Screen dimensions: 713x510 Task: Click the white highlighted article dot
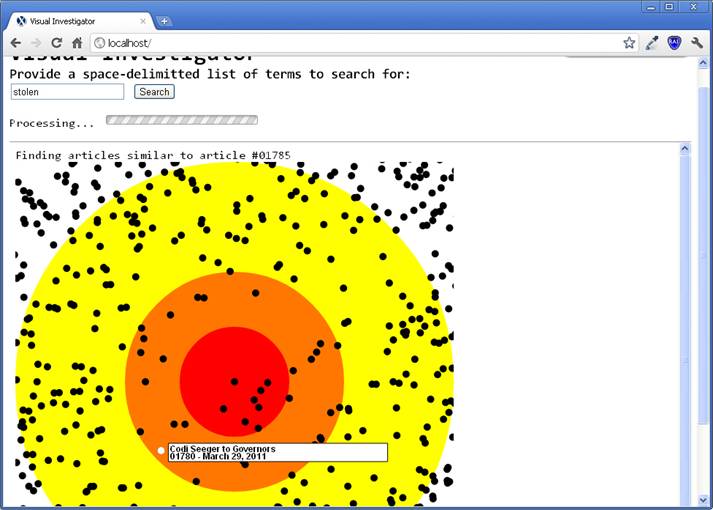161,450
